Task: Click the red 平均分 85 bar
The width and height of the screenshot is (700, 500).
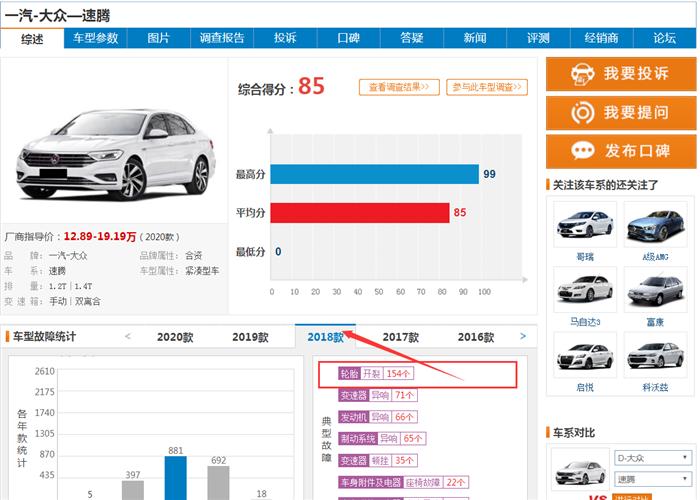Action: click(x=360, y=213)
